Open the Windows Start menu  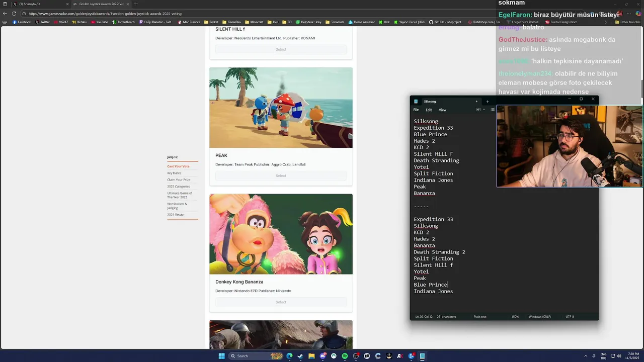pyautogui.click(x=222, y=356)
